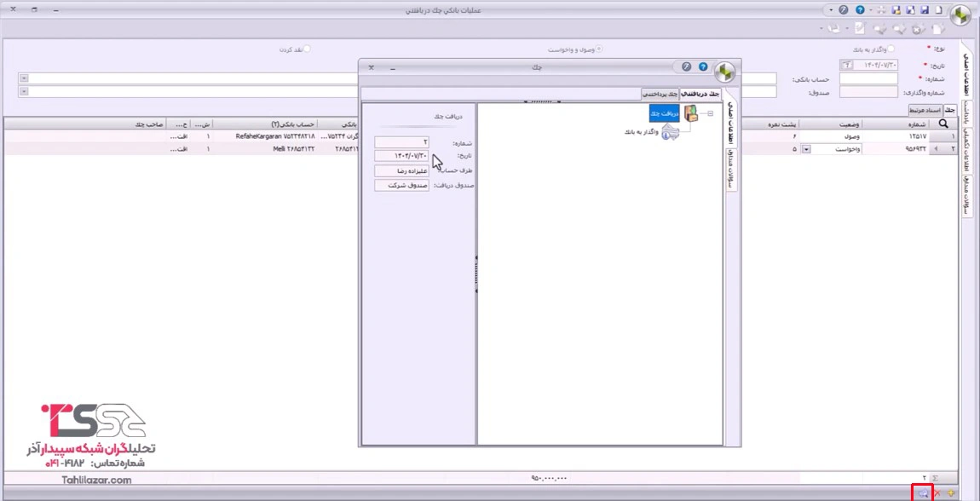This screenshot has width=980, height=501.
Task: Click the Save and new icon in toolbar
Action: pyautogui.click(x=911, y=10)
